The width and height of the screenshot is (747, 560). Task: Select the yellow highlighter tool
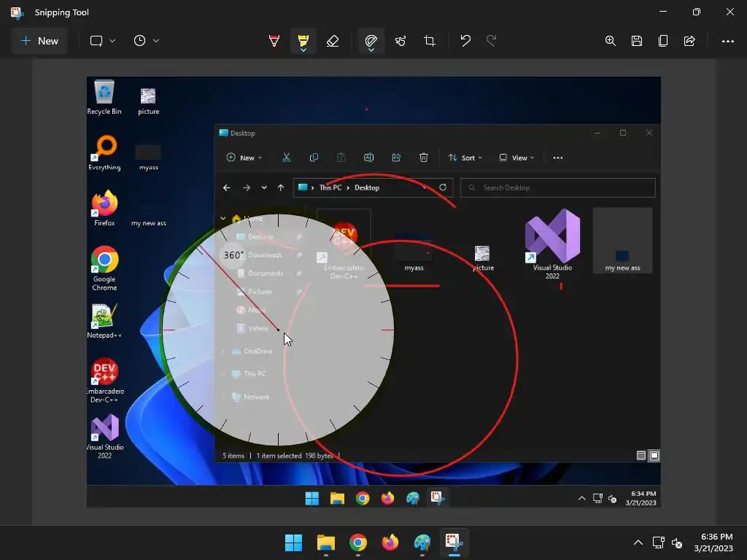click(x=303, y=39)
